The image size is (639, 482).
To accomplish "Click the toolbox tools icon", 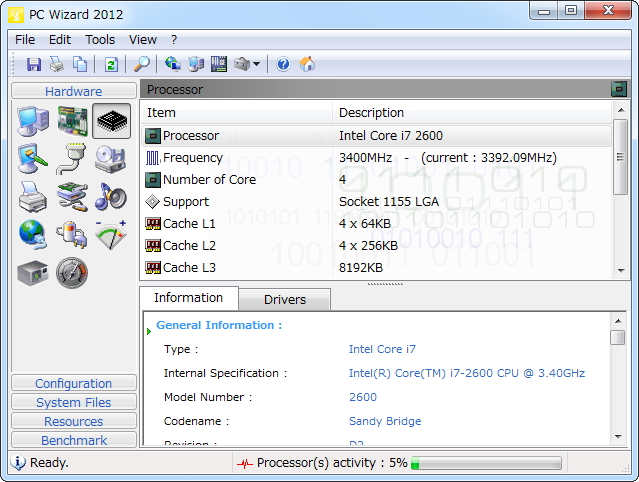I will point(242,64).
